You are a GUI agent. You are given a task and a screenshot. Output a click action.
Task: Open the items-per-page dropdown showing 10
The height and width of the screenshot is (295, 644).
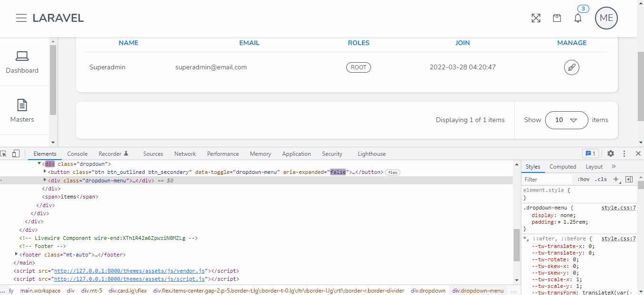pos(566,120)
